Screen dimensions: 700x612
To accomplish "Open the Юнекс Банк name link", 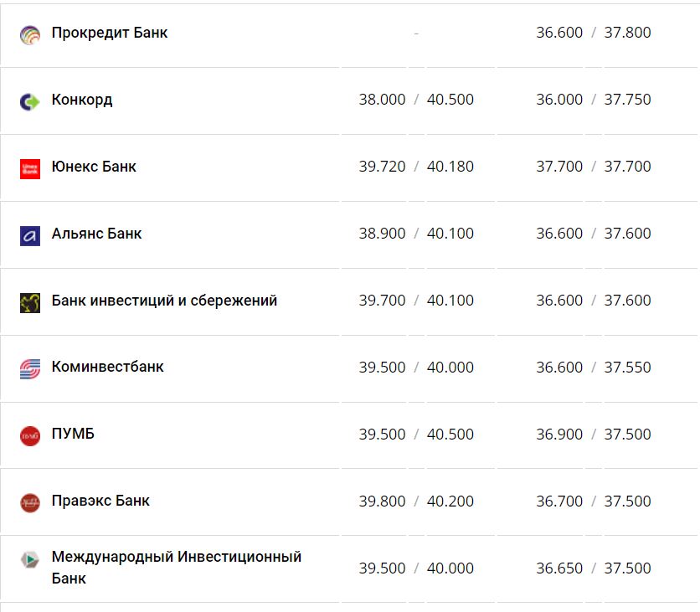I will pyautogui.click(x=94, y=167).
